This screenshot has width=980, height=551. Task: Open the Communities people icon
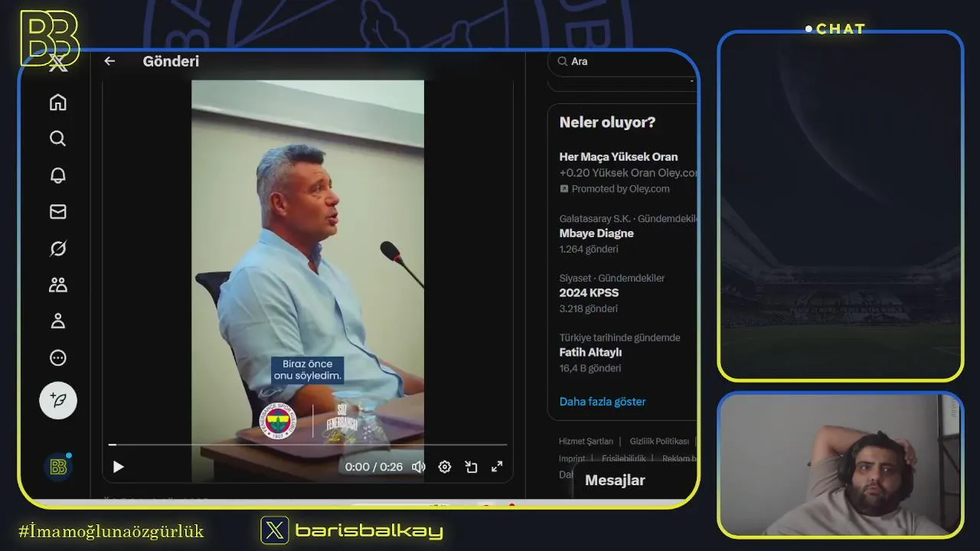pyautogui.click(x=58, y=285)
